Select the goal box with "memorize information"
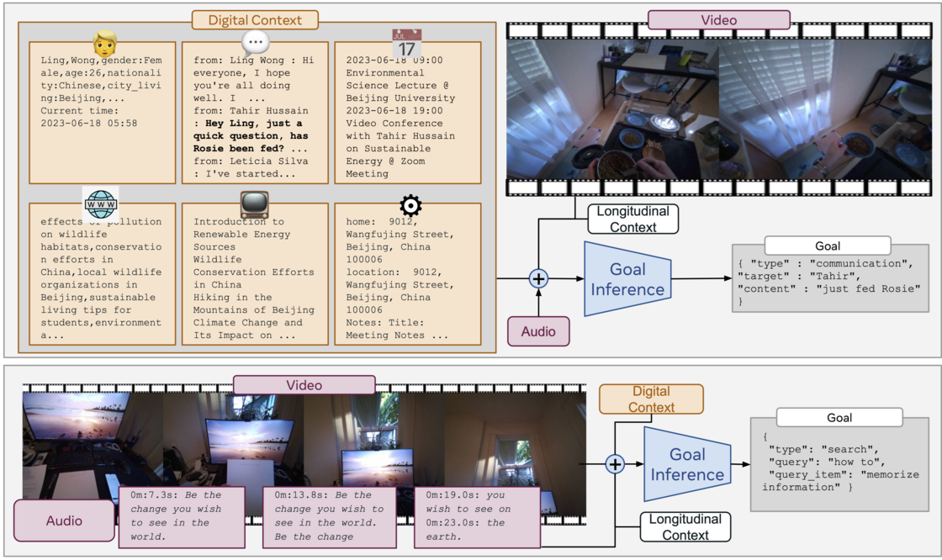 (x=839, y=463)
